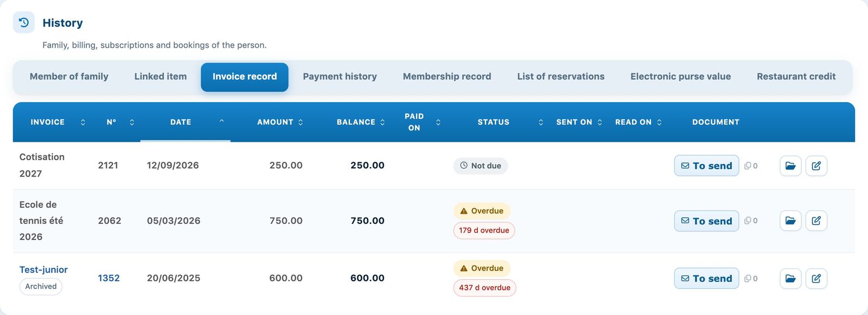The image size is (868, 315).
Task: Click the History section heading
Action: 63,23
